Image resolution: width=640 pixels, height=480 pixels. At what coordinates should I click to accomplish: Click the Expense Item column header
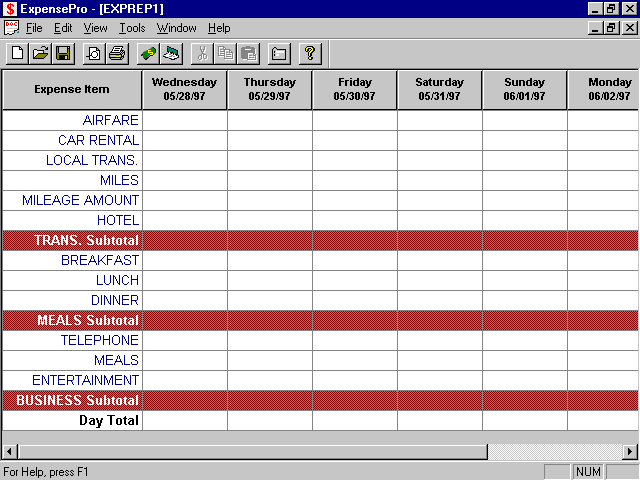tap(72, 89)
